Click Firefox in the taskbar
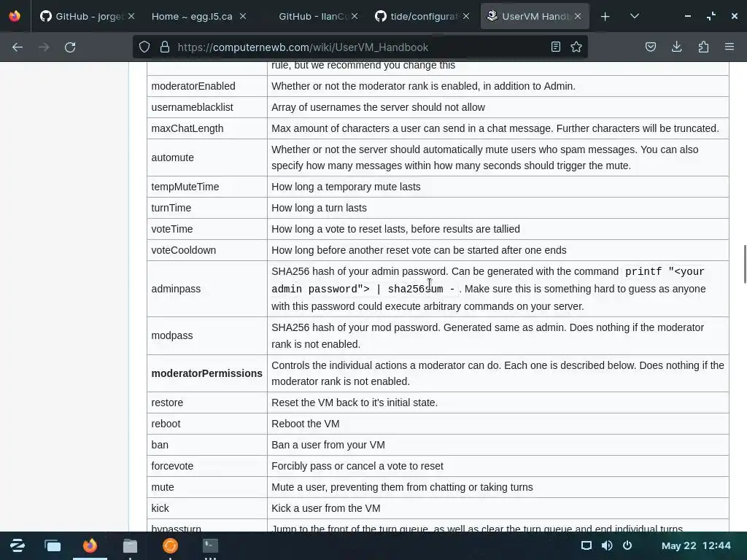 (90, 545)
